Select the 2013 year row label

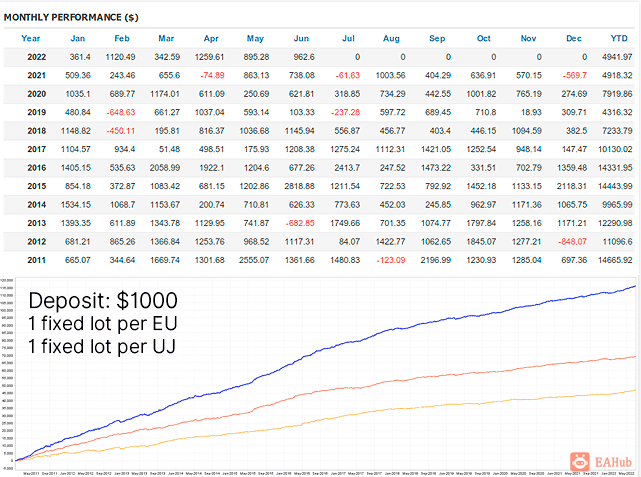(x=37, y=223)
